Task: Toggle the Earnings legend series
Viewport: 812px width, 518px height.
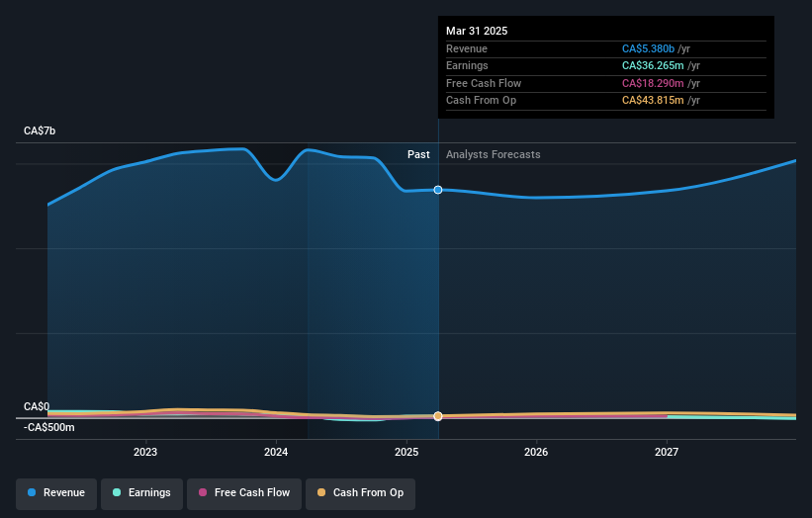Action: point(141,493)
